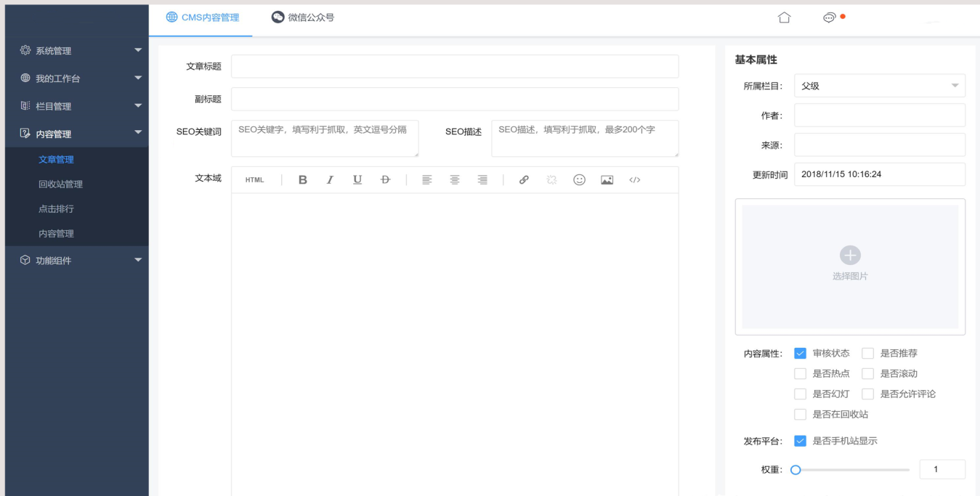Toggle strikethrough formatting in the editor
This screenshot has width=980, height=496.
[385, 180]
